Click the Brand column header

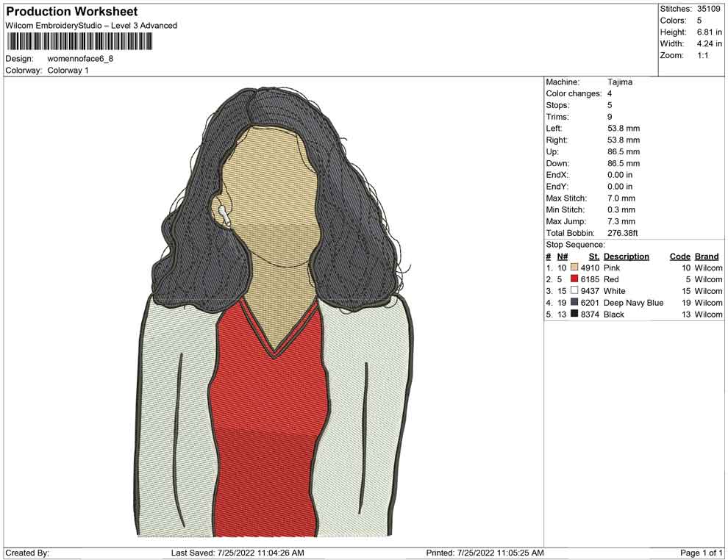[x=707, y=256]
